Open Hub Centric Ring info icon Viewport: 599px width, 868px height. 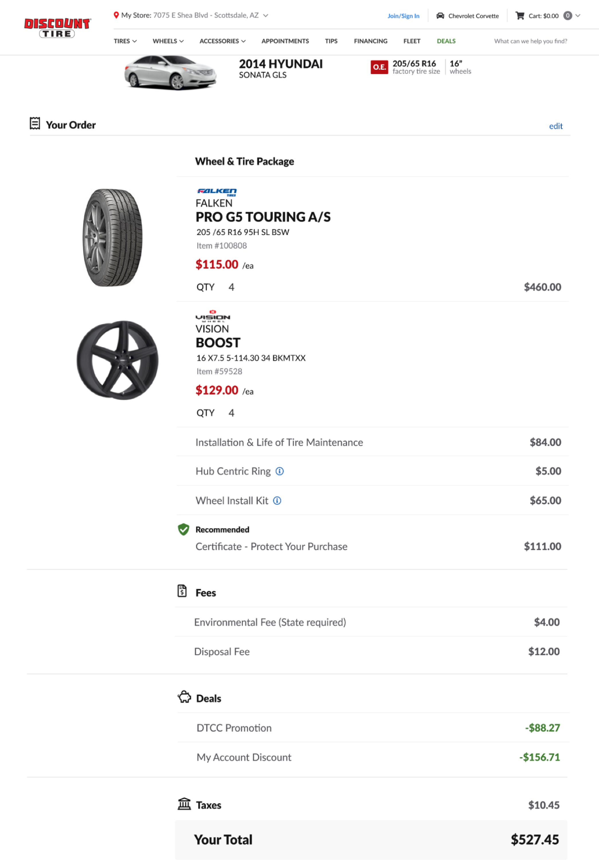coord(280,471)
